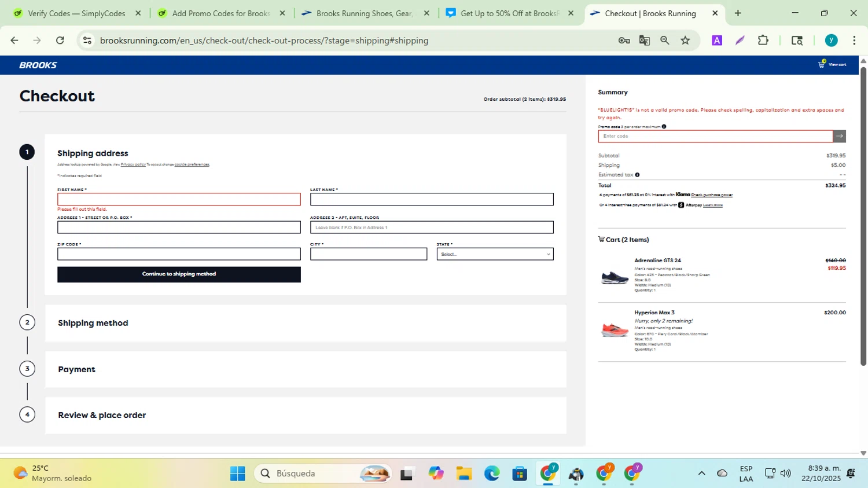Switch to Brooks Running Shoes, Gear tab
The image size is (868, 488).
[x=365, y=13]
